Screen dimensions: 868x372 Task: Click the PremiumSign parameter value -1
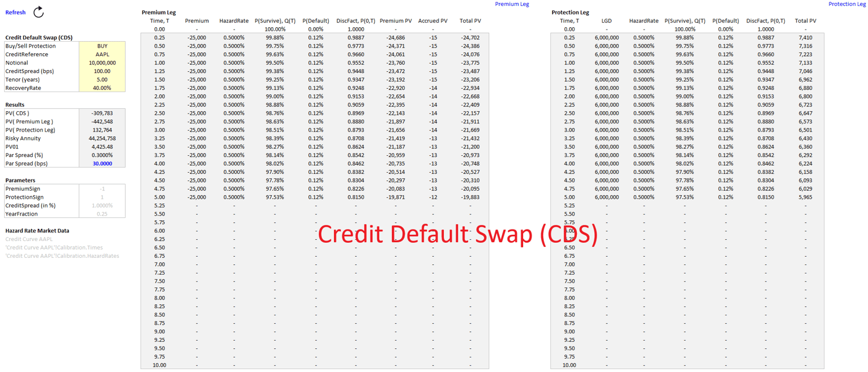point(102,189)
